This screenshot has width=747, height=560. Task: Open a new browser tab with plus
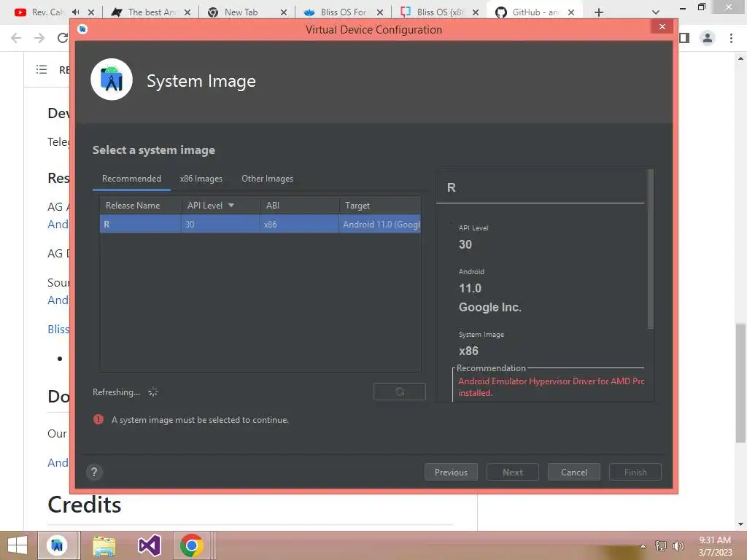[x=599, y=12]
